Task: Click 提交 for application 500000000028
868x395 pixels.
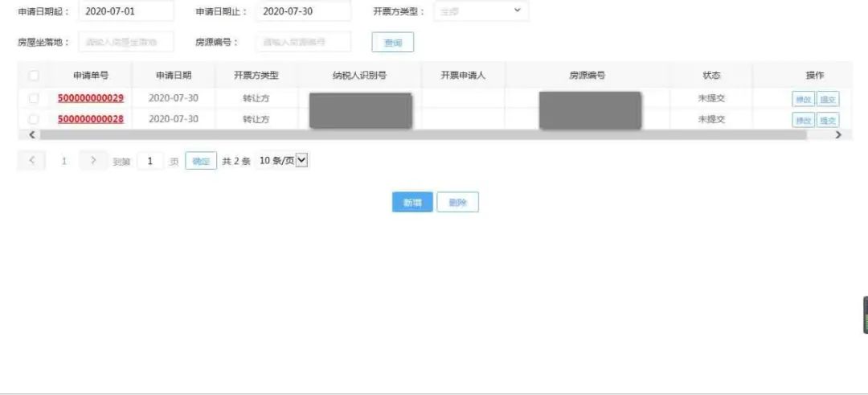Action: point(828,120)
